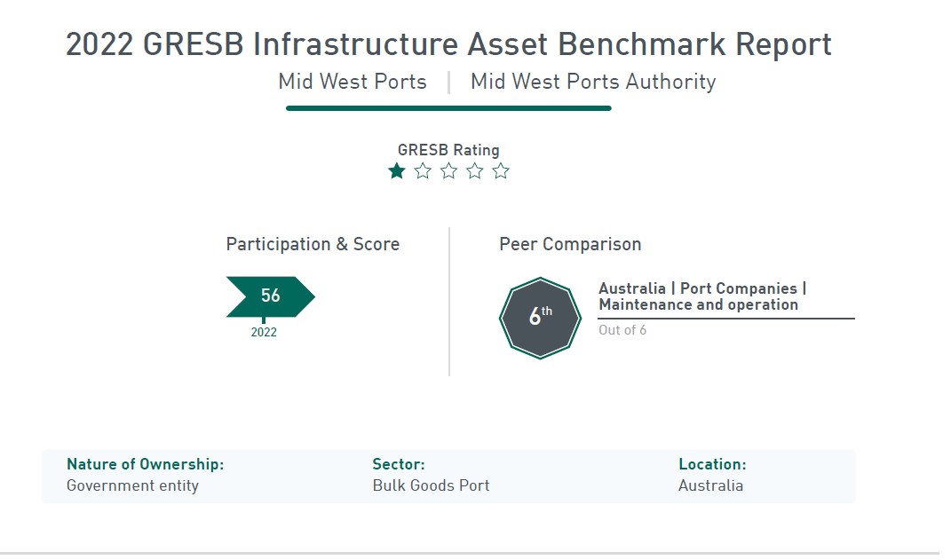951x560 pixels.
Task: Click the 2022 year marker below score
Action: coord(264,332)
